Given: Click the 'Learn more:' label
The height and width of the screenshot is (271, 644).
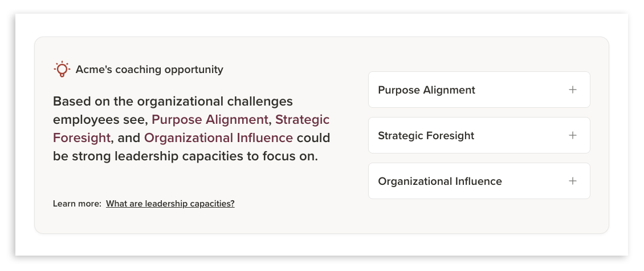Looking at the screenshot, I should pyautogui.click(x=77, y=204).
